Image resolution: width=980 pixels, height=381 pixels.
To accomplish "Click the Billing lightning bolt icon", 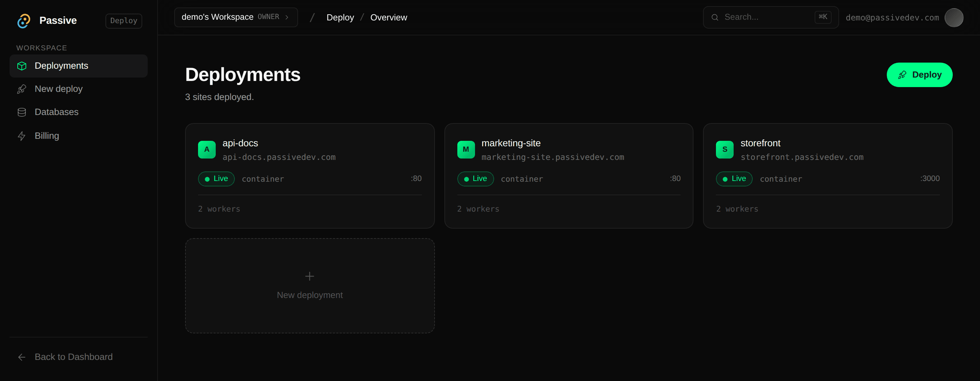I will tap(22, 136).
